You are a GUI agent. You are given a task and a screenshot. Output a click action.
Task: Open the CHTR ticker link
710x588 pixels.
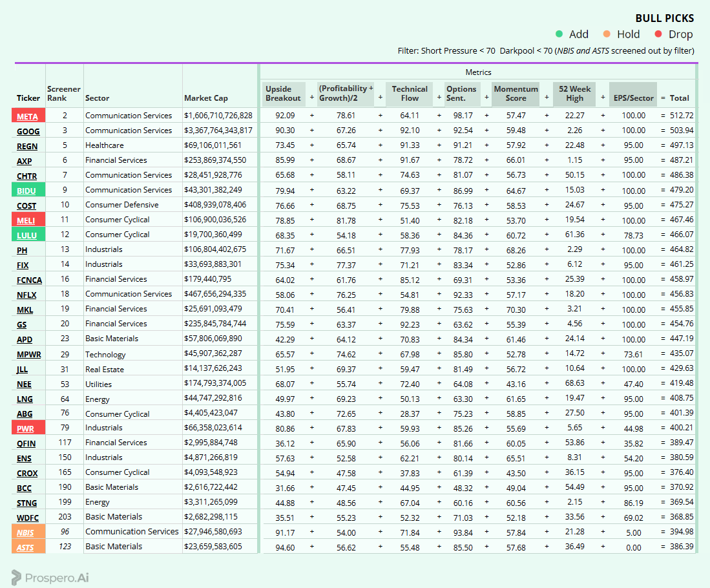(x=26, y=176)
